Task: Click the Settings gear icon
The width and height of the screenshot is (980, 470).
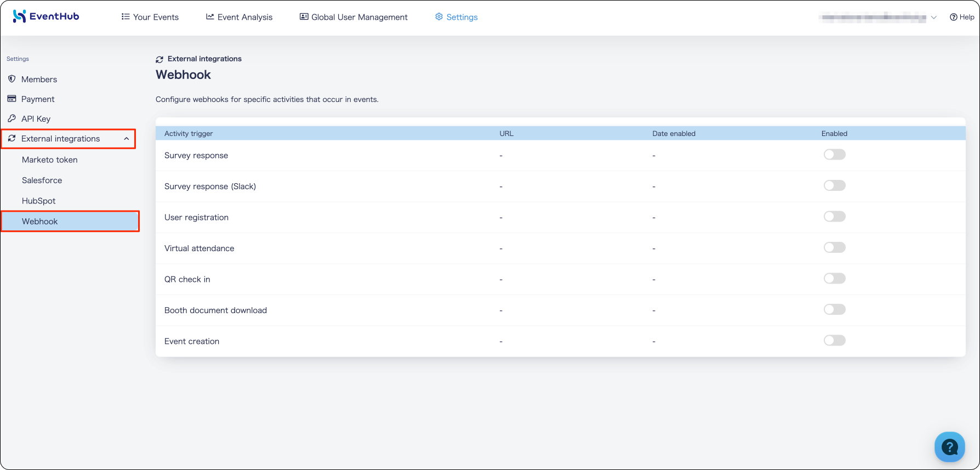Action: pos(439,17)
